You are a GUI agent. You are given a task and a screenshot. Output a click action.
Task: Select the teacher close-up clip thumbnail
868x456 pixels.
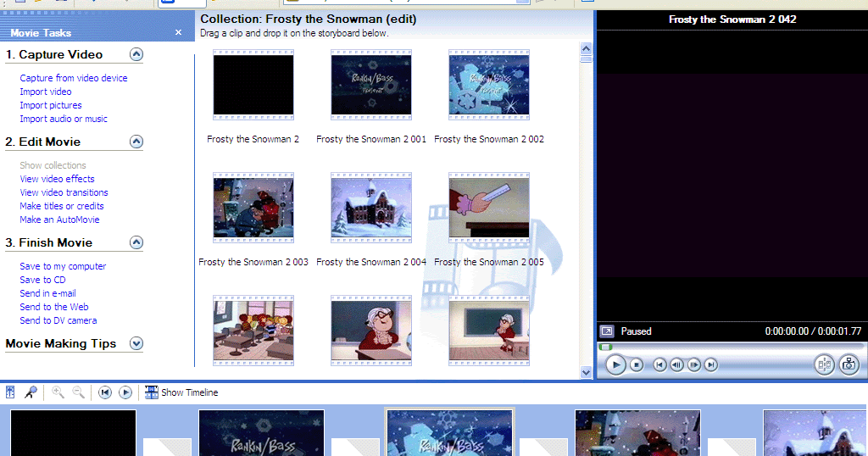(x=371, y=331)
